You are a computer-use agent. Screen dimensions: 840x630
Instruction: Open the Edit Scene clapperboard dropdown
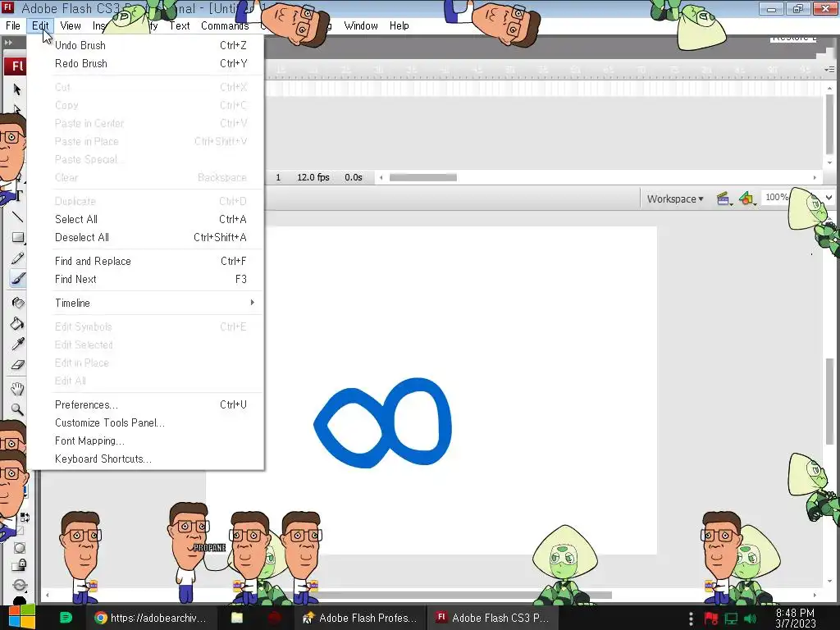coord(724,199)
